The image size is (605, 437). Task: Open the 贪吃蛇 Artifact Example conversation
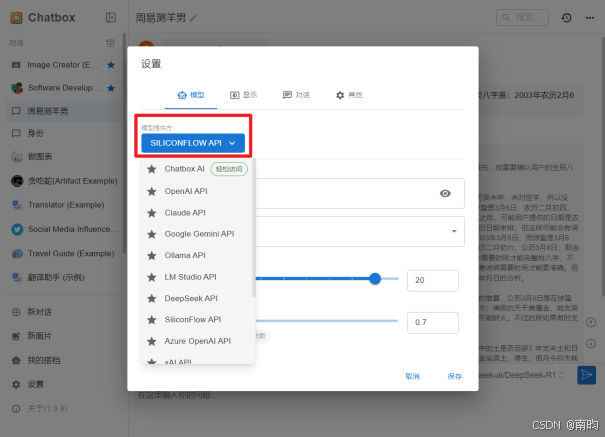[64, 181]
